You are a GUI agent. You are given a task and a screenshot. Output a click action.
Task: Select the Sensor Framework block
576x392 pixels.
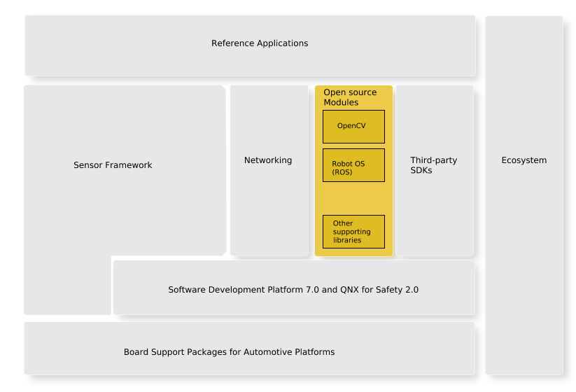[x=113, y=166]
